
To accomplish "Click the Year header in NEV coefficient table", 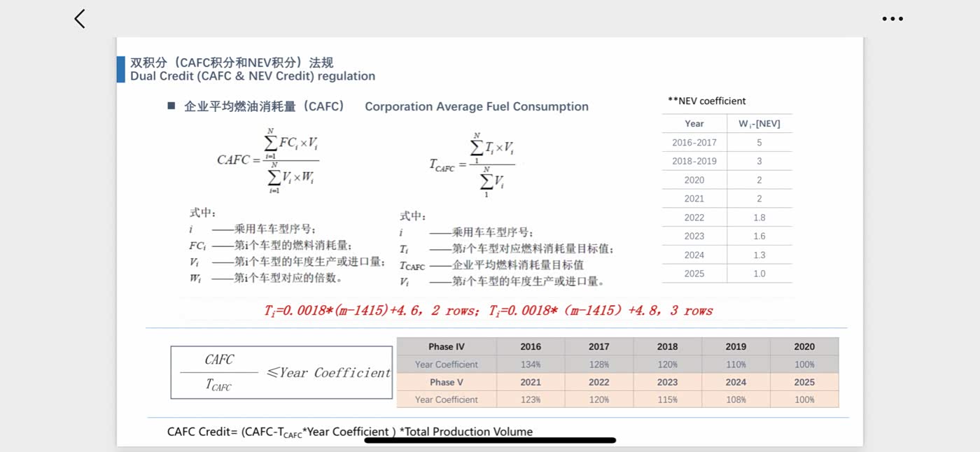I will (694, 124).
